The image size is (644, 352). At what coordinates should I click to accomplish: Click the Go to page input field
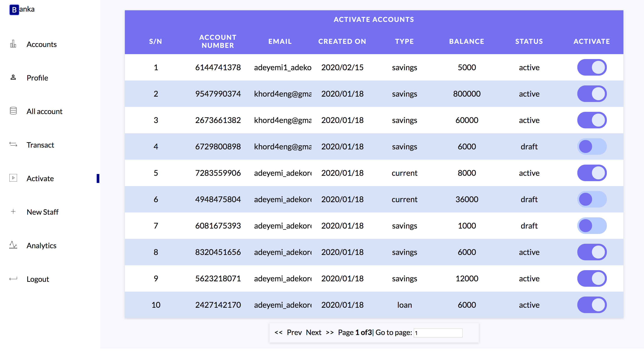438,333
